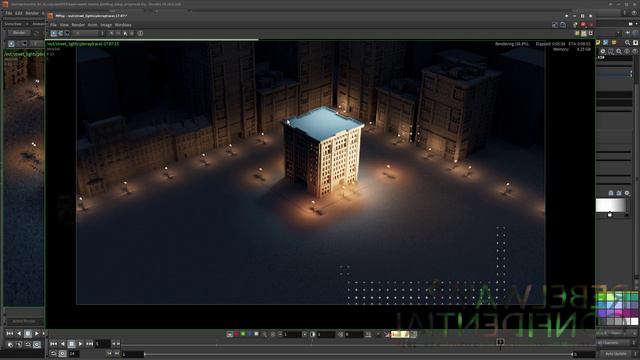Click the contrast half-circle icon in display bar

pyautogui.click(x=313, y=334)
